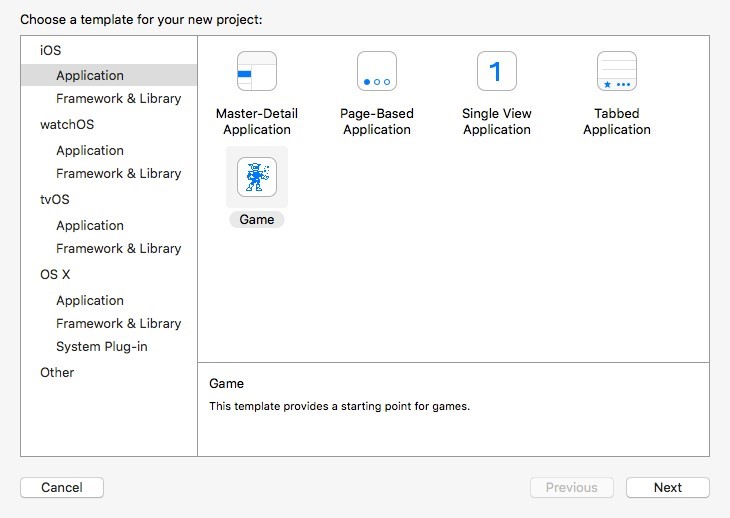The height and width of the screenshot is (518, 730).
Task: Select the Master-Detail Application template icon
Action: click(x=257, y=72)
